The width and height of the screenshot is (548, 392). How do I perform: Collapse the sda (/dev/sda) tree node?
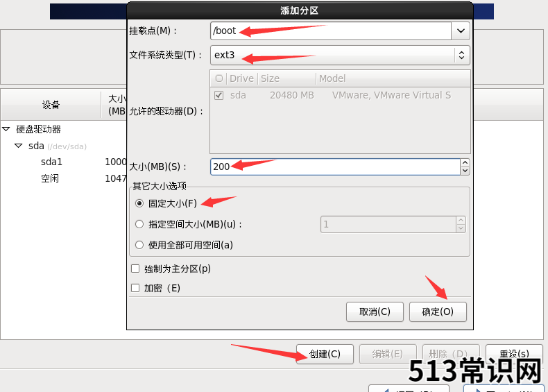[x=19, y=146]
